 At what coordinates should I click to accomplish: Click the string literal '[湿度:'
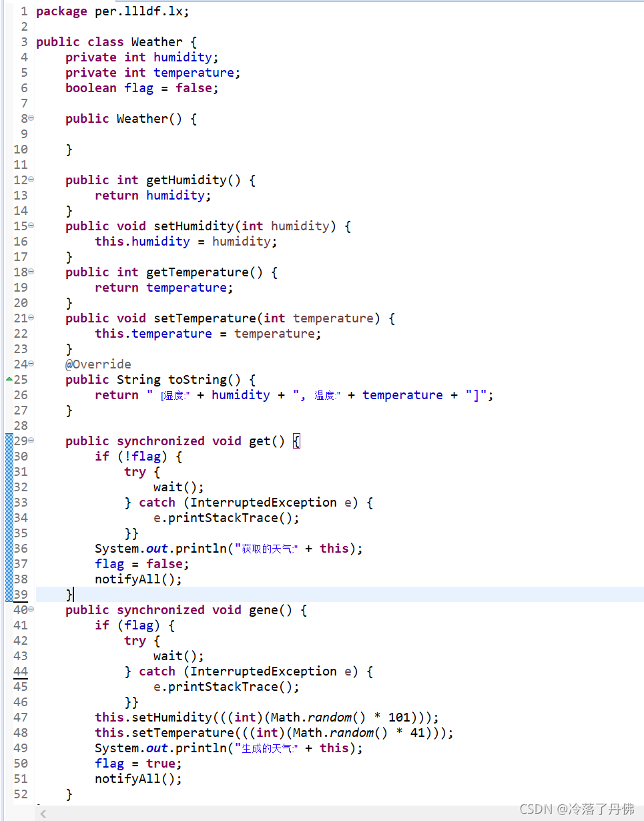coord(168,395)
